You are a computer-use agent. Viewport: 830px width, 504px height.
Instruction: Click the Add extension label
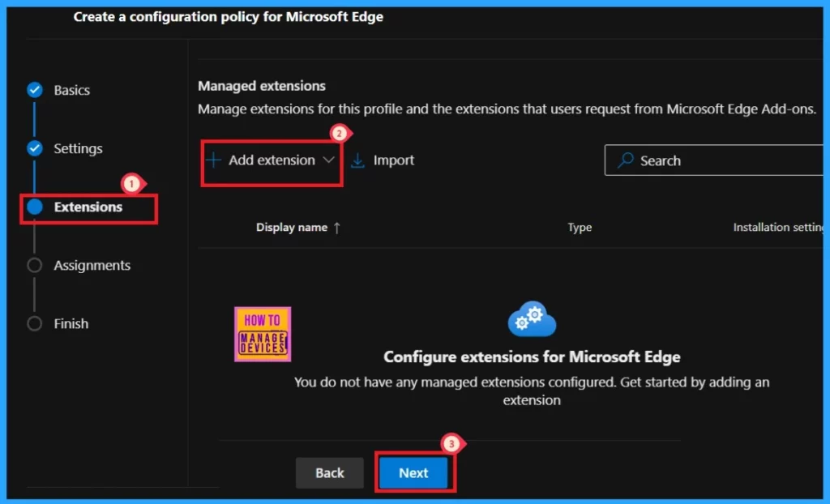(x=272, y=160)
